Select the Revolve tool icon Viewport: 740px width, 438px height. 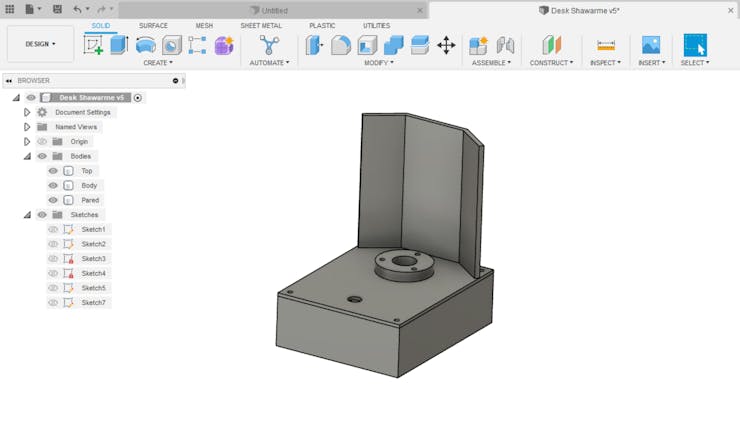coord(146,45)
